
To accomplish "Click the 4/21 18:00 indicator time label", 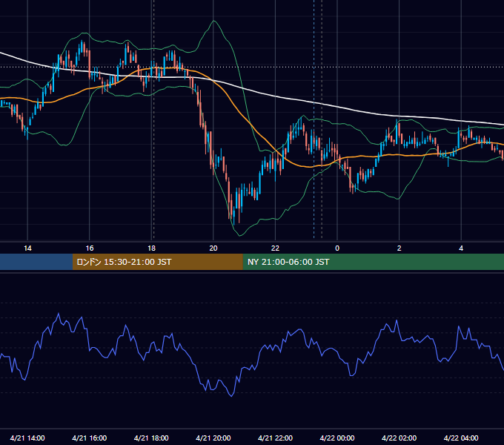I will 151,438.
